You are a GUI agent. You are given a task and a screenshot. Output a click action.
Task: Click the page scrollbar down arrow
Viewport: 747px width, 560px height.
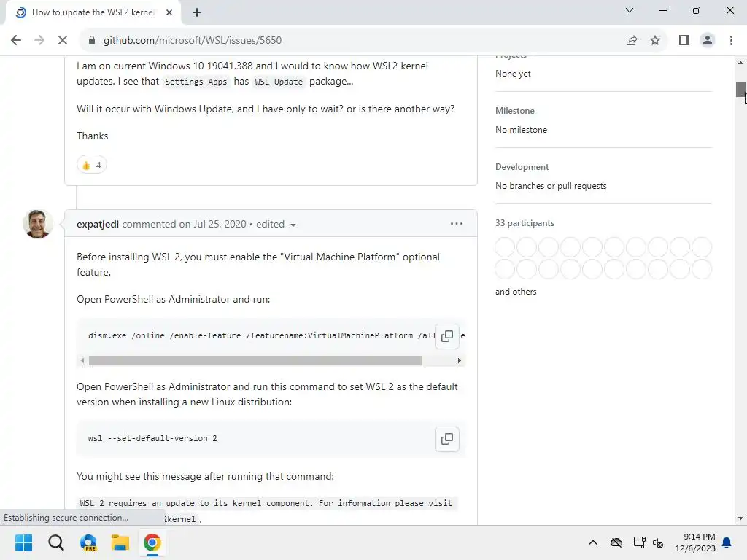740,518
